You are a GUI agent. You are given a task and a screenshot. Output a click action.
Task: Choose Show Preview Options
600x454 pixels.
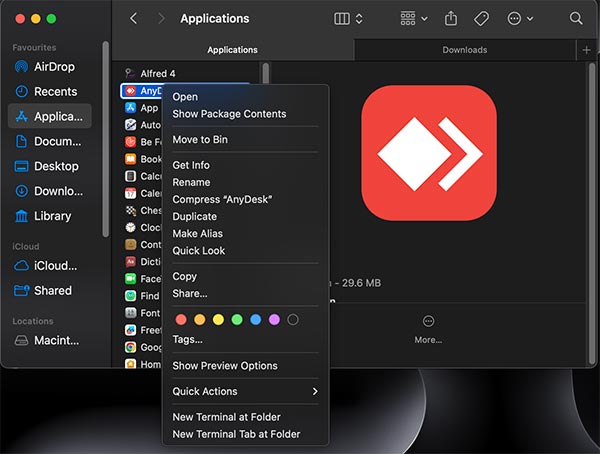pos(245,366)
